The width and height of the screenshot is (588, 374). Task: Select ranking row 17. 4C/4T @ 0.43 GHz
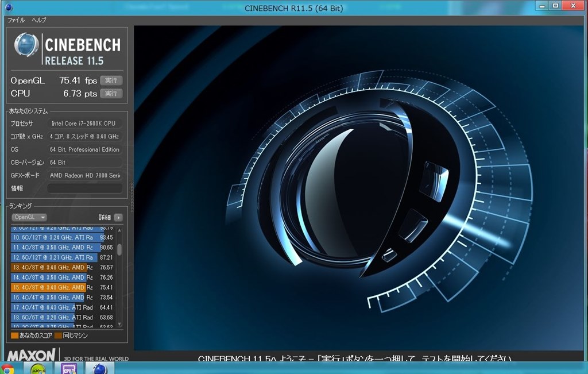[62, 307]
